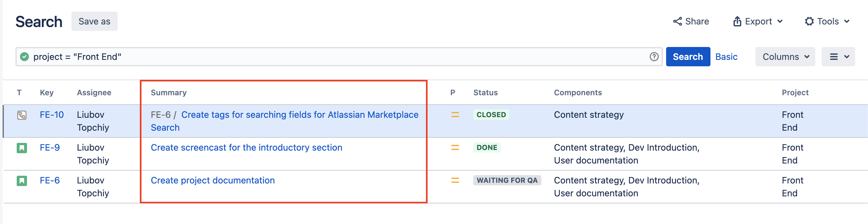Click the medium priority icon for FE-6
Viewport: 868px width, 224px height.
(455, 181)
